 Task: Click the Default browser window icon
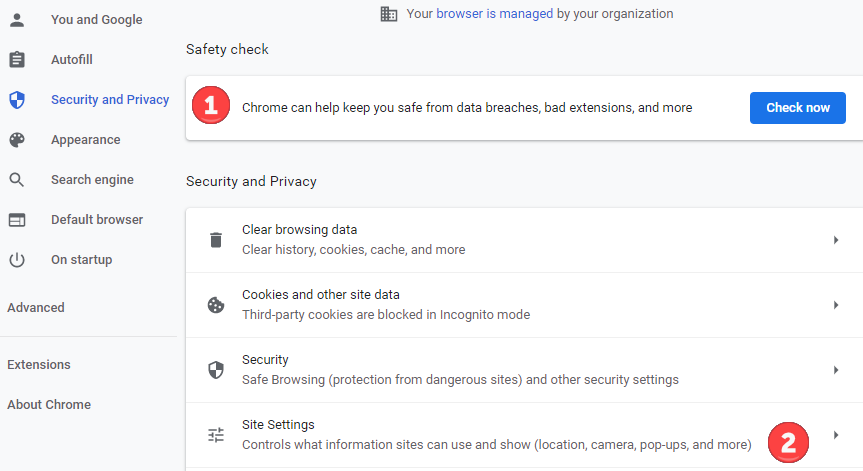coord(17,220)
